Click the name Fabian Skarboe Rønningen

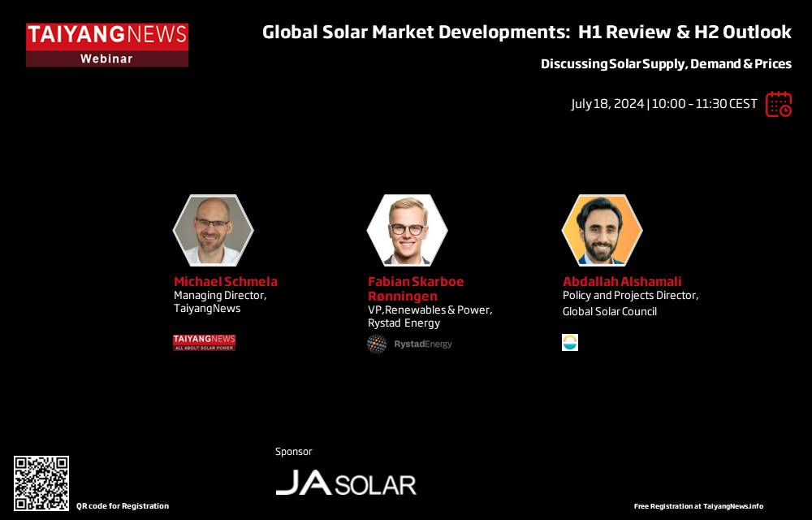pos(416,288)
